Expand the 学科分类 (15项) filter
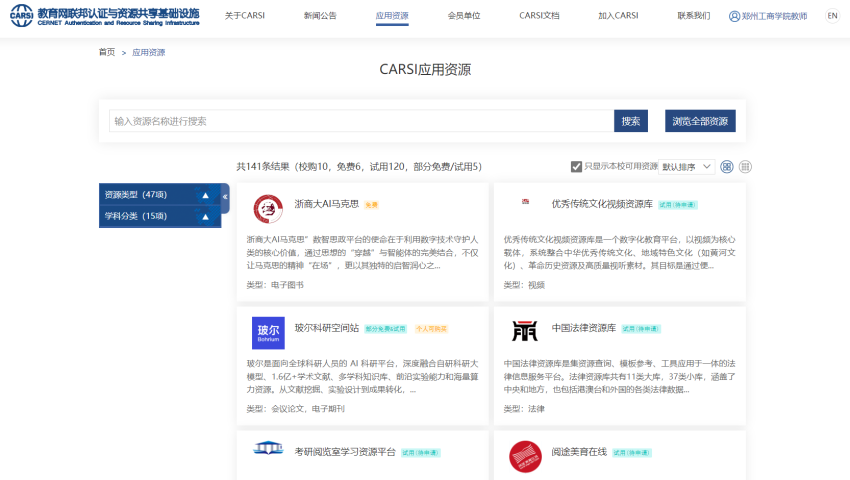The height and width of the screenshot is (480, 850). click(x=160, y=216)
